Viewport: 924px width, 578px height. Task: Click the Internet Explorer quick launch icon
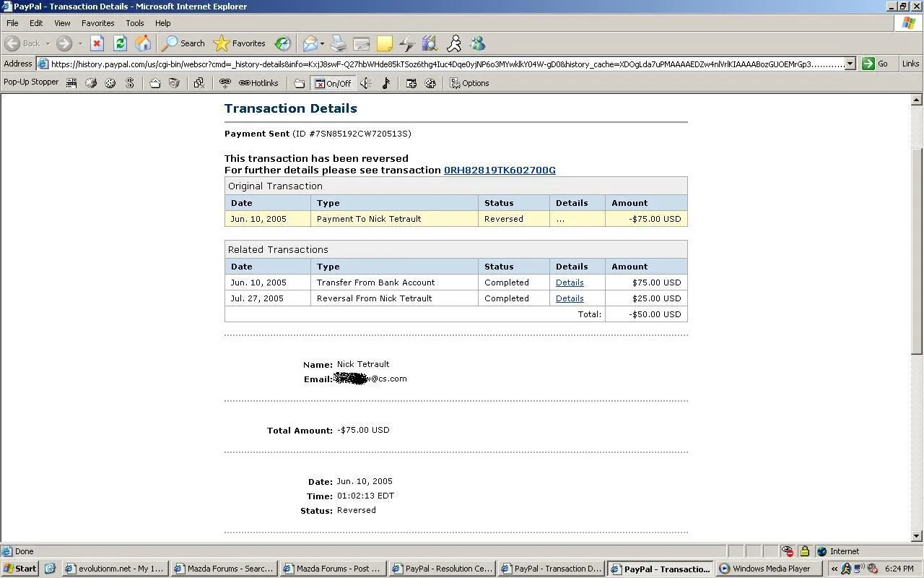50,569
